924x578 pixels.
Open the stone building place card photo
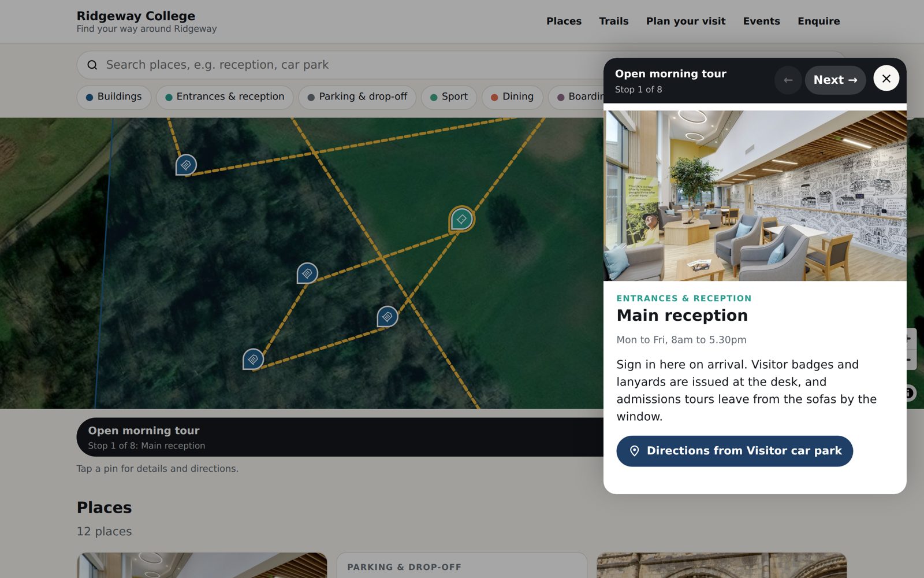coord(722,565)
